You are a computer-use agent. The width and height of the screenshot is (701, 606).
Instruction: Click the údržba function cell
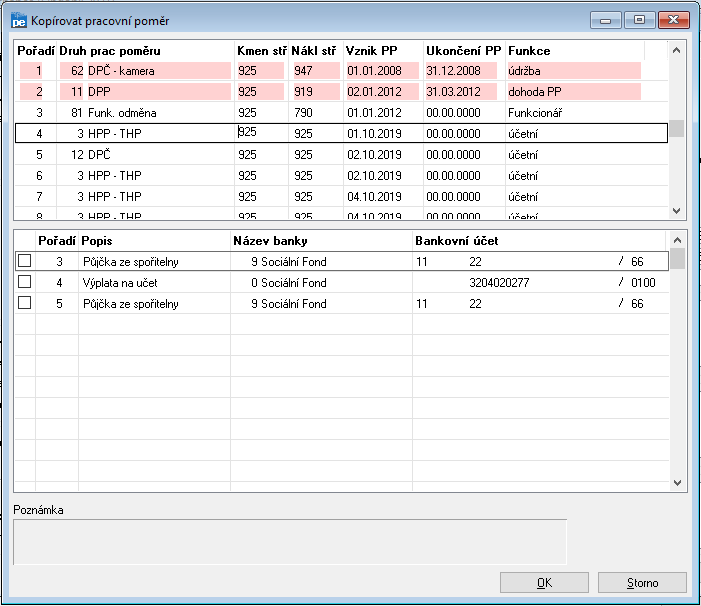click(x=574, y=71)
